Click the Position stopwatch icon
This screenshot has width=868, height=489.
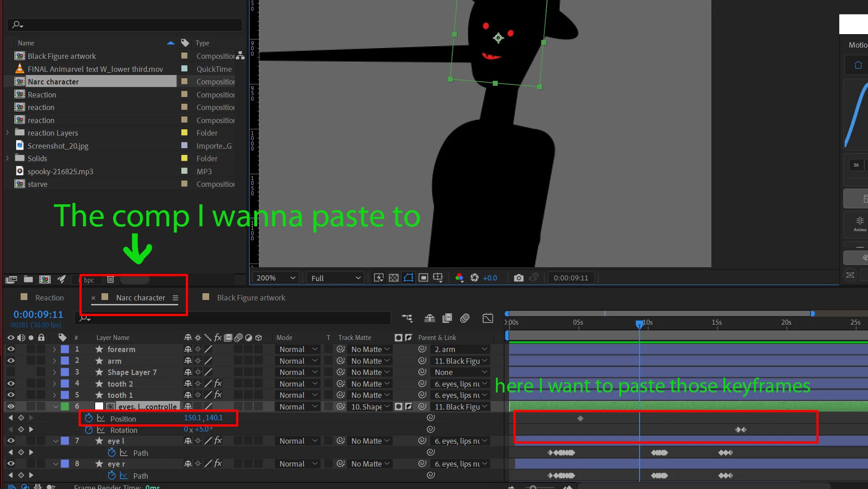[89, 419]
